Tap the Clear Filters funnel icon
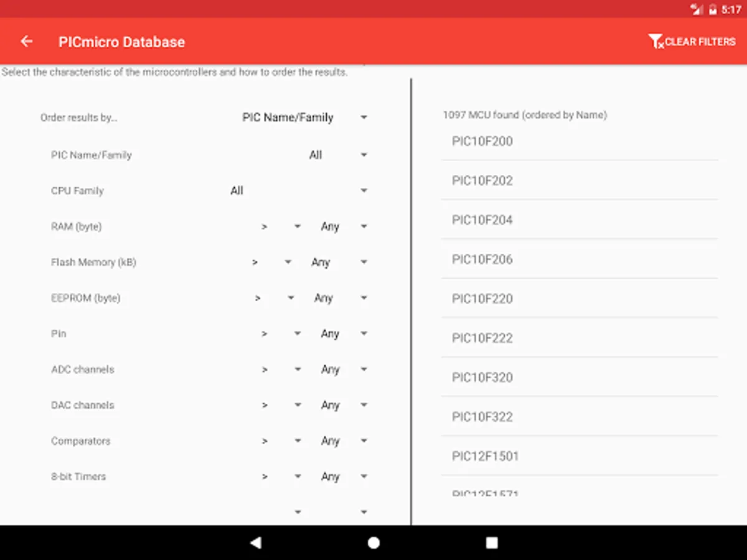 click(x=655, y=42)
